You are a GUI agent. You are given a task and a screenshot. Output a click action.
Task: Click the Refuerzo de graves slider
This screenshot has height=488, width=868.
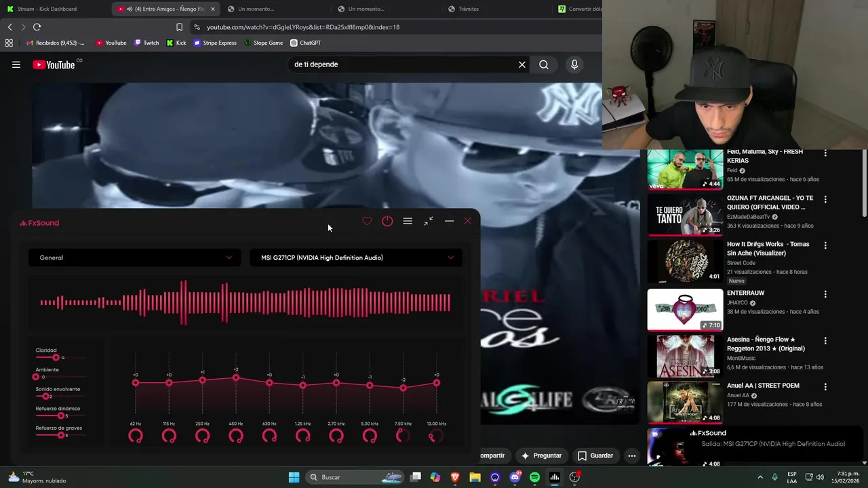click(60, 435)
